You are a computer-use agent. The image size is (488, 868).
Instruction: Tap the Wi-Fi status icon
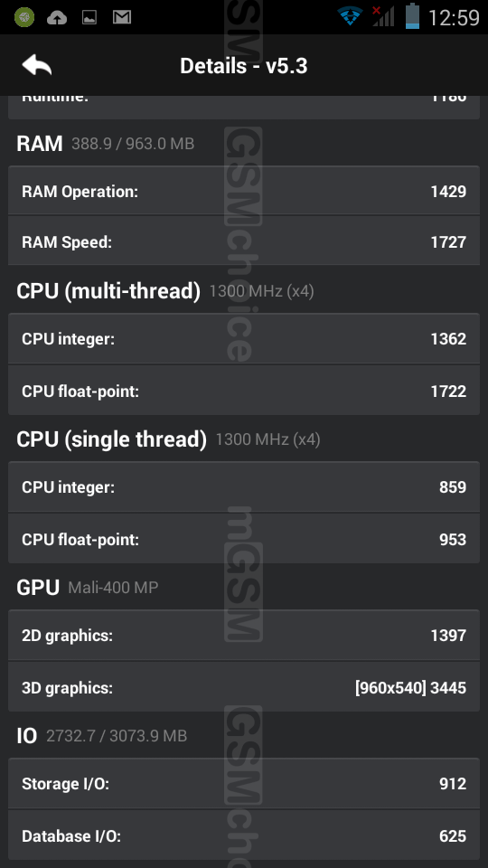pyautogui.click(x=350, y=16)
